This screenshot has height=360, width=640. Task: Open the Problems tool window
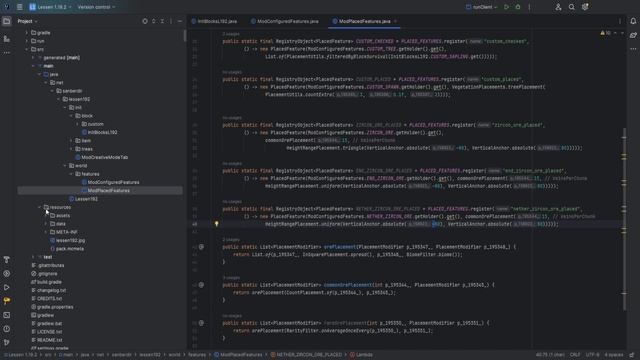click(7, 329)
